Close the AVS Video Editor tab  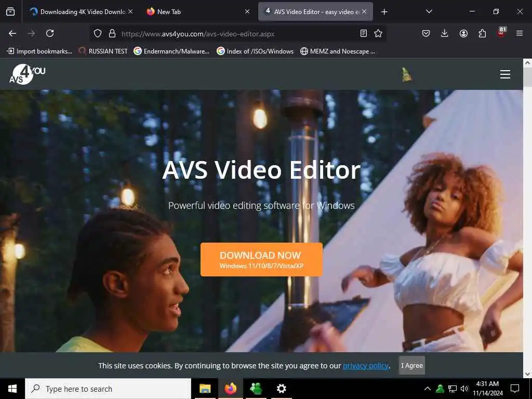(364, 11)
